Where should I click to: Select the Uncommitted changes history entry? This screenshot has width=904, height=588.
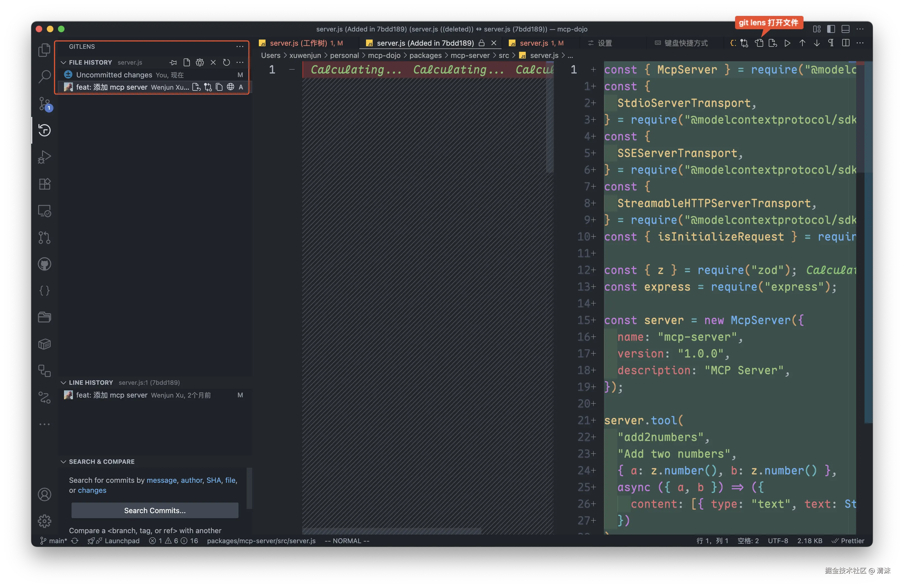coord(114,75)
